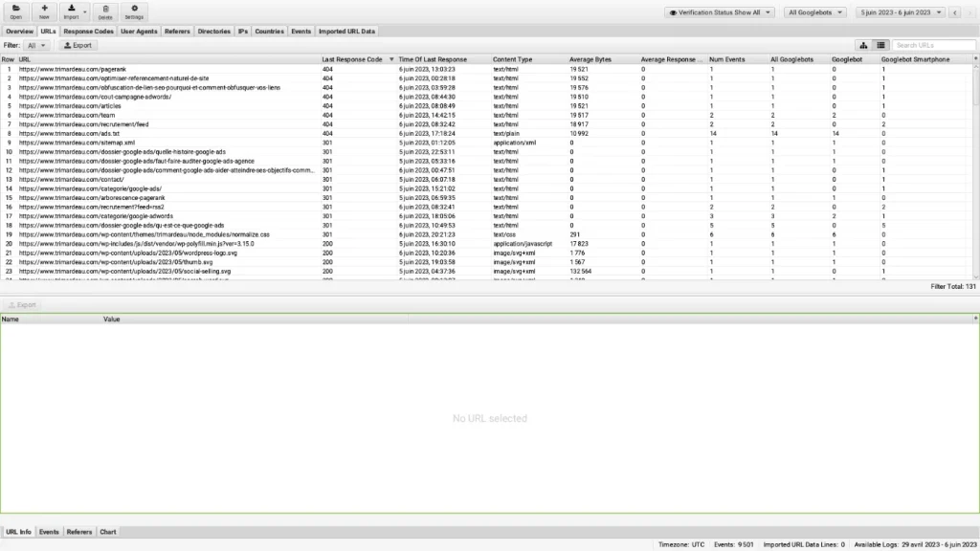Click the Name column header in lower panel
Viewport: 980px width, 551px height.
[51, 320]
